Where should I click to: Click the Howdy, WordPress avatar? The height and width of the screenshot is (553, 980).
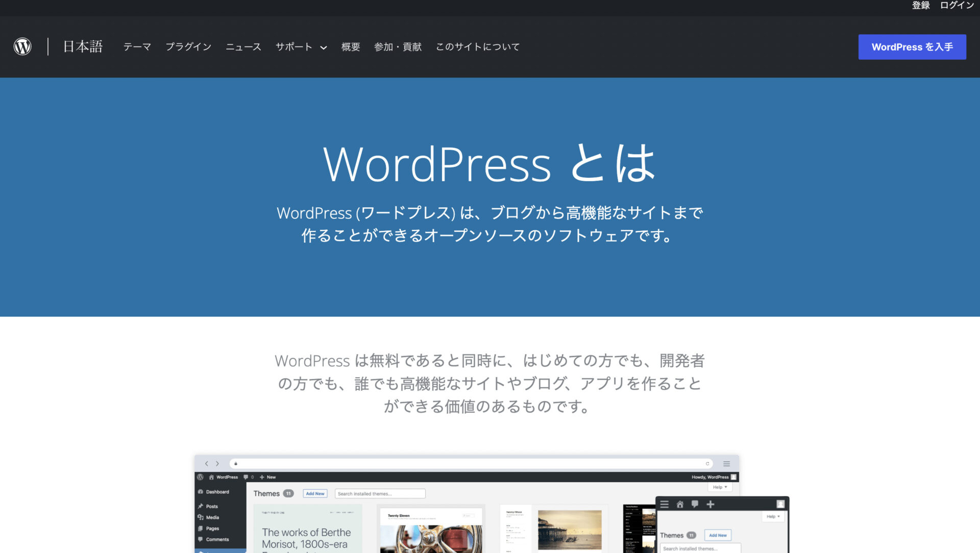click(x=733, y=477)
